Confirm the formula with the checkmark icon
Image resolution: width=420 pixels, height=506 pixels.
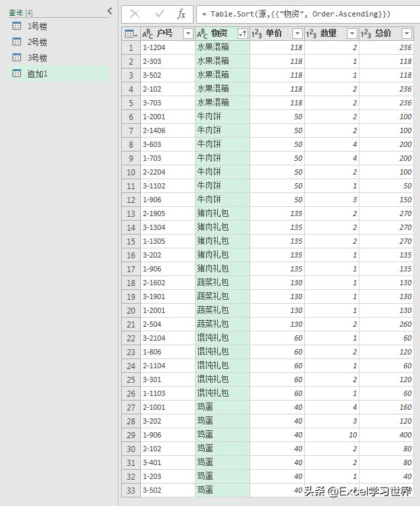pos(159,14)
